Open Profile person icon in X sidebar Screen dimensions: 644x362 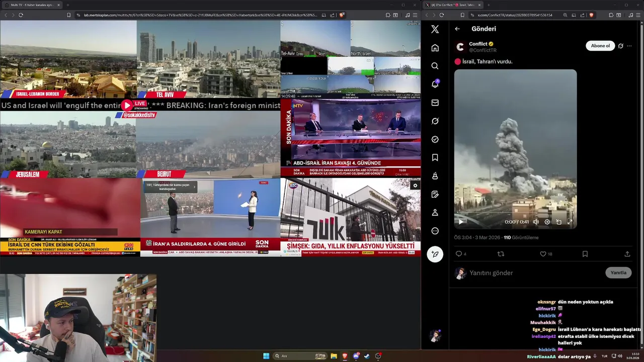(x=435, y=213)
